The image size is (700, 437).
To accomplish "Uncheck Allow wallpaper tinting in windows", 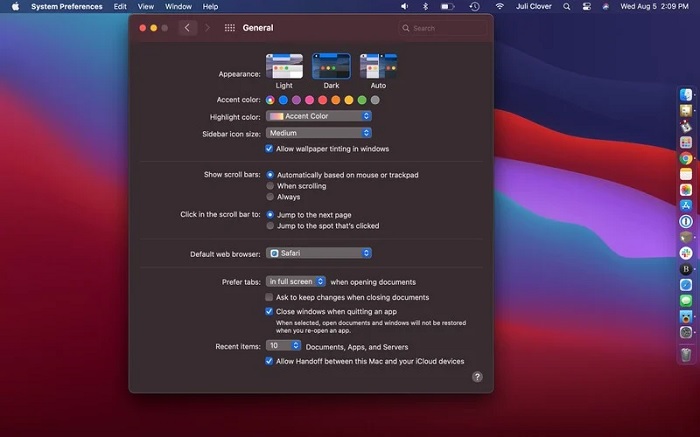I will pyautogui.click(x=269, y=149).
